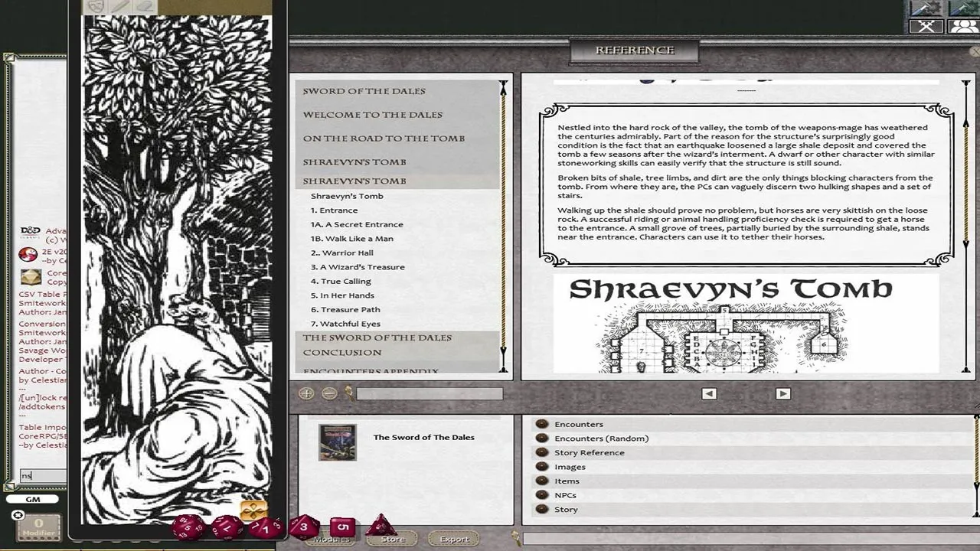This screenshot has width=980, height=551.
Task: Click the Shraevyn's Tomb map image
Action: (x=746, y=323)
